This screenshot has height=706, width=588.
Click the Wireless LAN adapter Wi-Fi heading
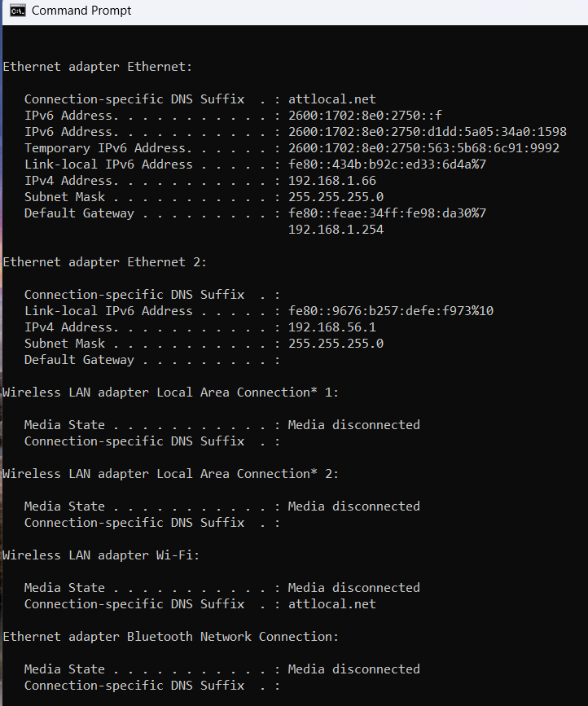click(101, 555)
